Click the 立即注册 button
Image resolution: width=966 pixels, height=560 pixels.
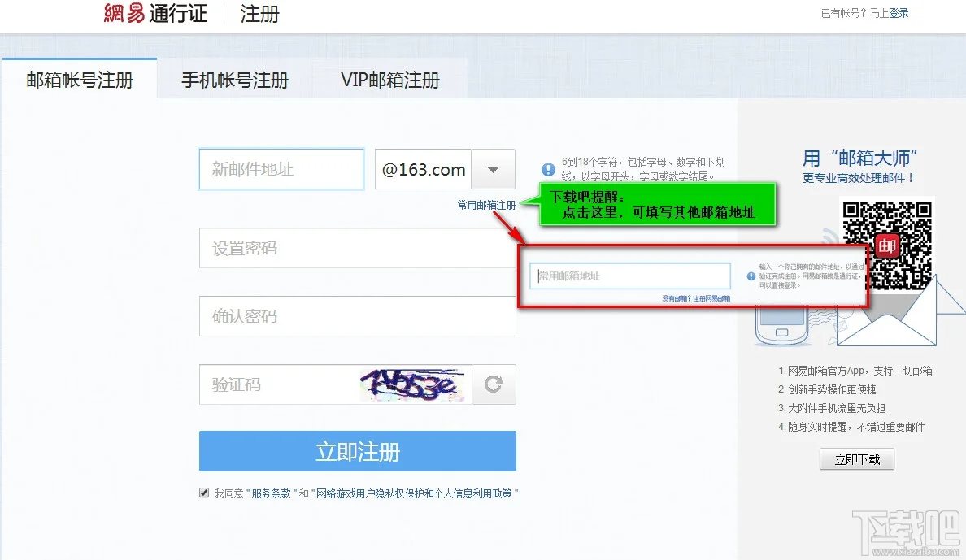click(357, 451)
